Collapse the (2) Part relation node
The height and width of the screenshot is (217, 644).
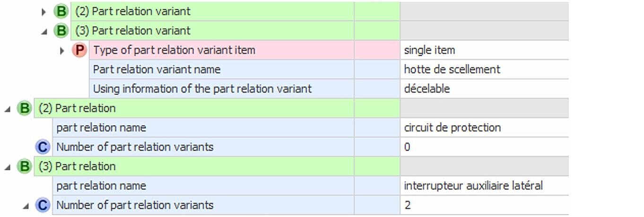(x=8, y=109)
